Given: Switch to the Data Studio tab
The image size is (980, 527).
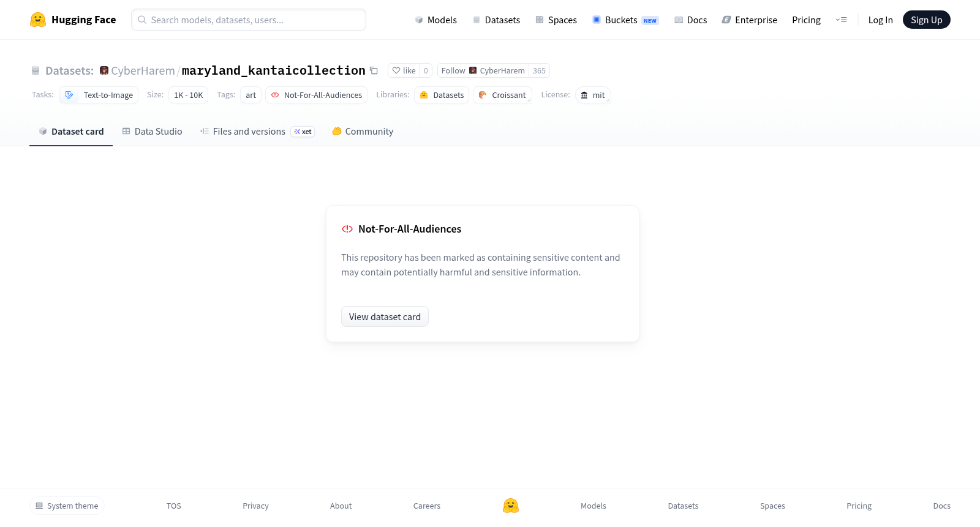Looking at the screenshot, I should click(x=152, y=131).
